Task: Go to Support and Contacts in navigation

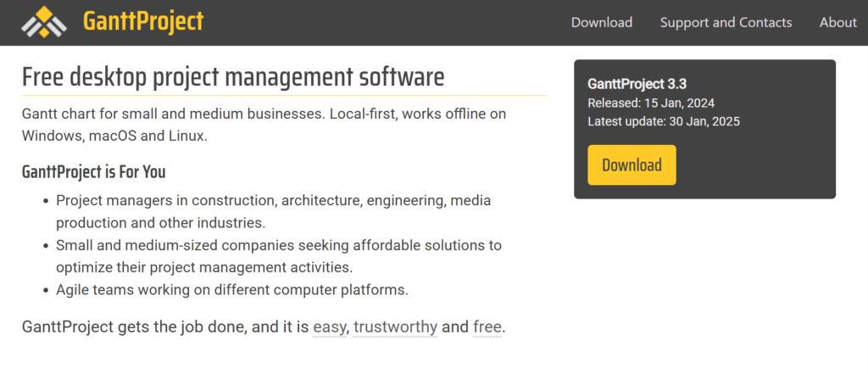Action: click(726, 23)
